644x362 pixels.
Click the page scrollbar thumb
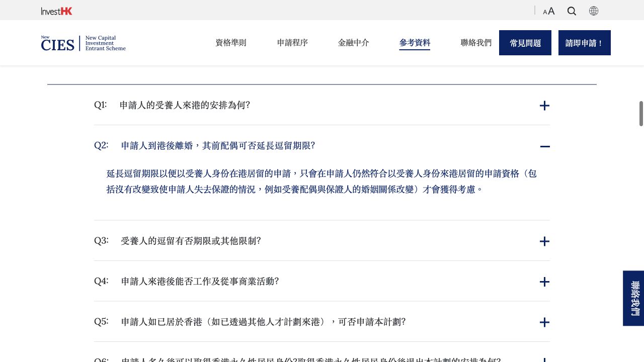tap(641, 114)
